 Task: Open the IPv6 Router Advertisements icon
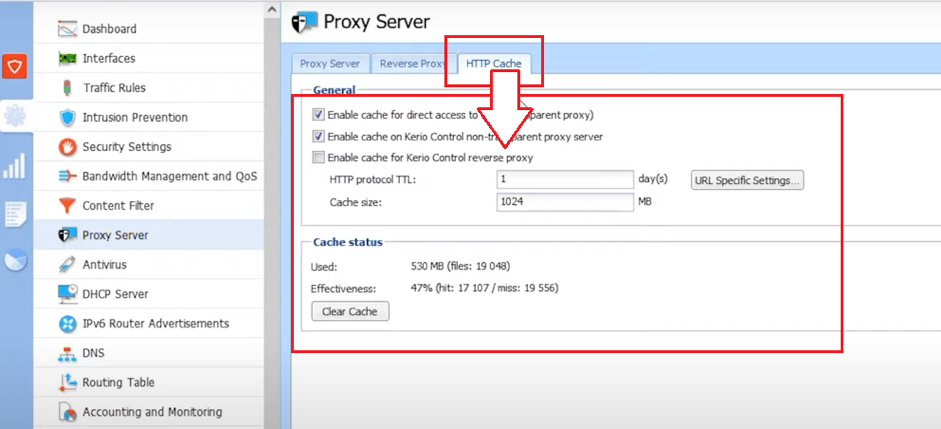[68, 324]
